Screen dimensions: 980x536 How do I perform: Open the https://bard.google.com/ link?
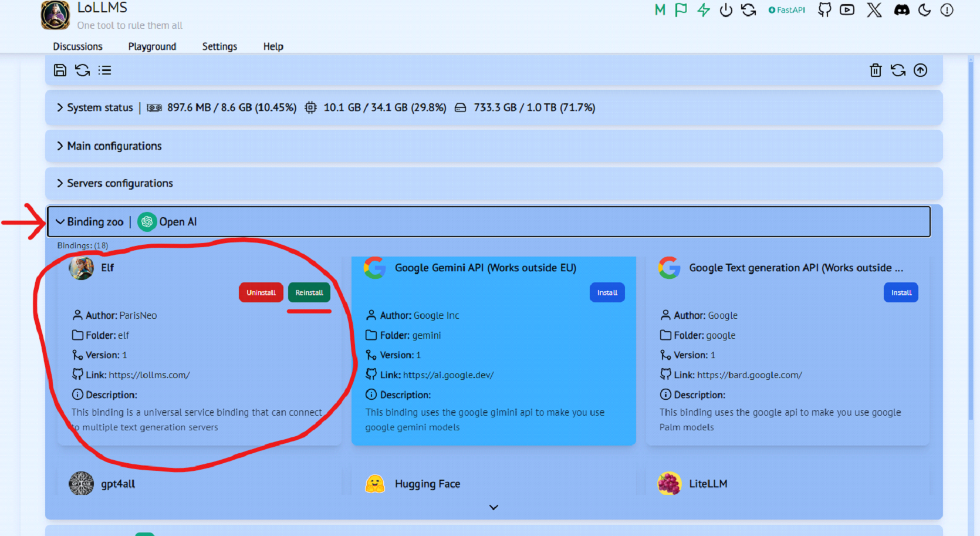point(749,375)
